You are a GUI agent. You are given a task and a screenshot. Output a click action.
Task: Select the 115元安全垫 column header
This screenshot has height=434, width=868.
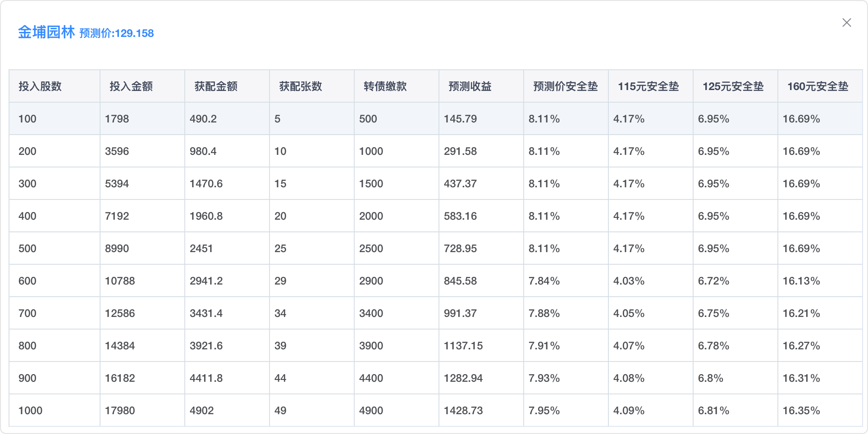(648, 86)
